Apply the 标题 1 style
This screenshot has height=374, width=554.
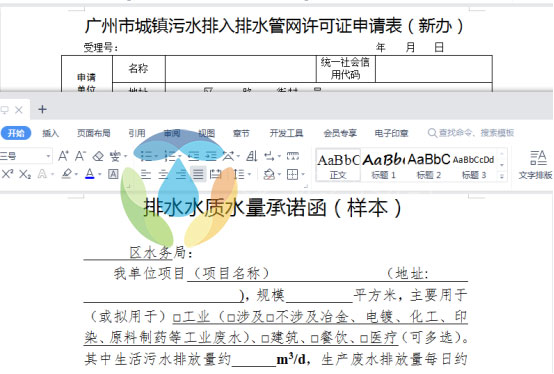[383, 165]
